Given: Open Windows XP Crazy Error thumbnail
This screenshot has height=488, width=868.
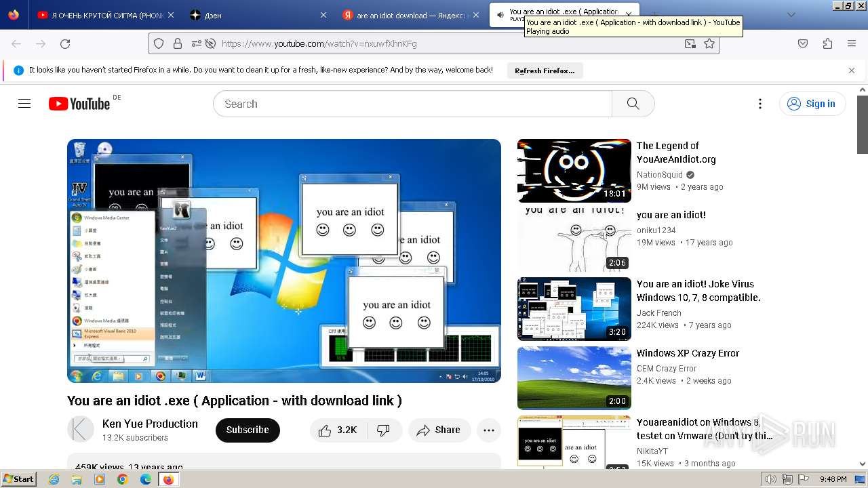Looking at the screenshot, I should [574, 378].
